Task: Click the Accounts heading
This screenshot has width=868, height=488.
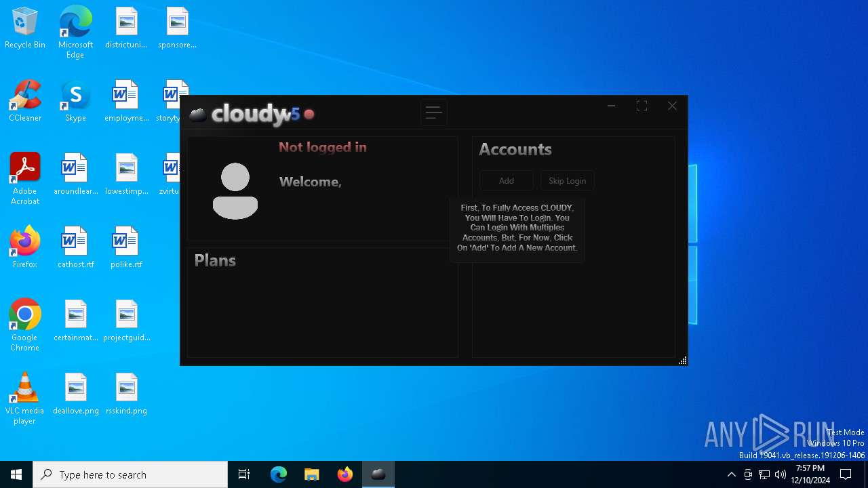Action: pos(515,150)
